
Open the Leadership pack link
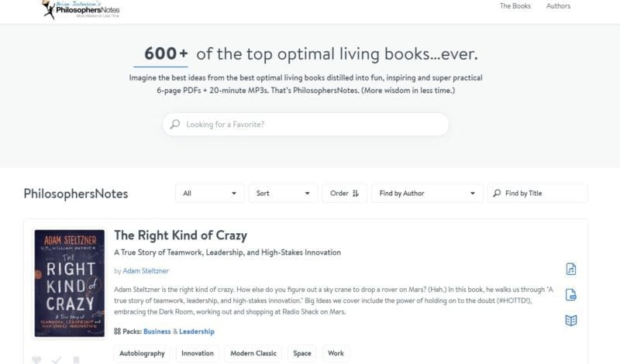click(197, 331)
